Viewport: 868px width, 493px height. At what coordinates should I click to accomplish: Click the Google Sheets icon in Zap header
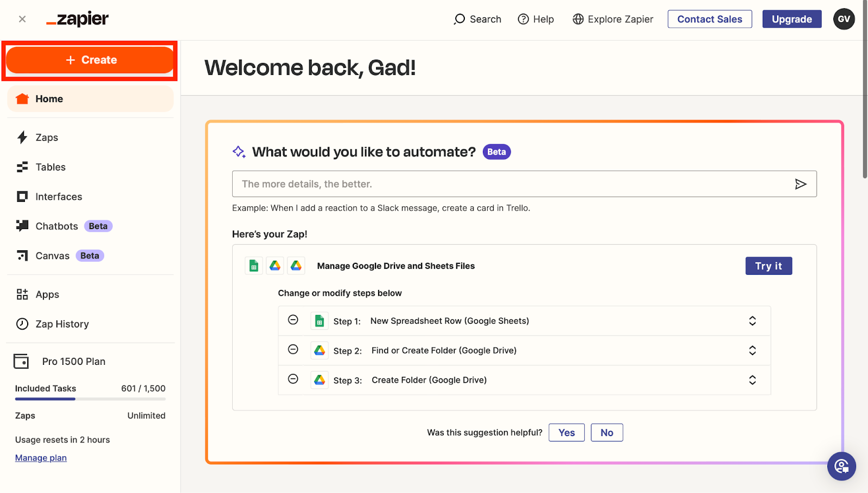(253, 266)
